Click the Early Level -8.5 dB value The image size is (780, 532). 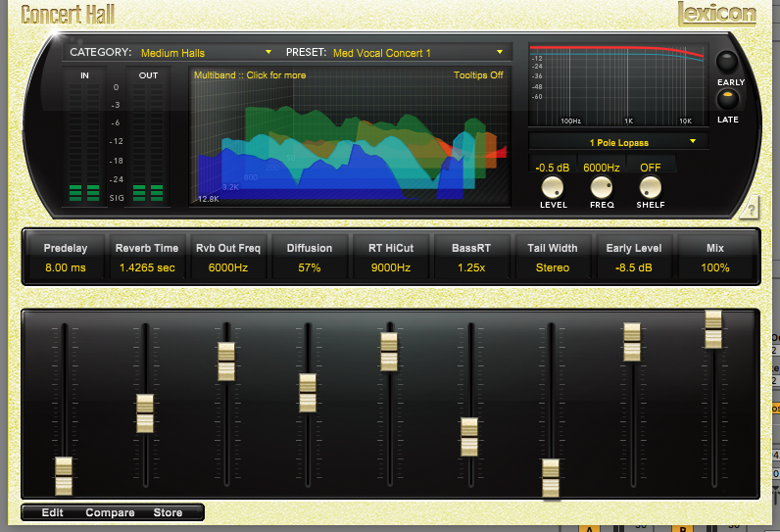[633, 267]
